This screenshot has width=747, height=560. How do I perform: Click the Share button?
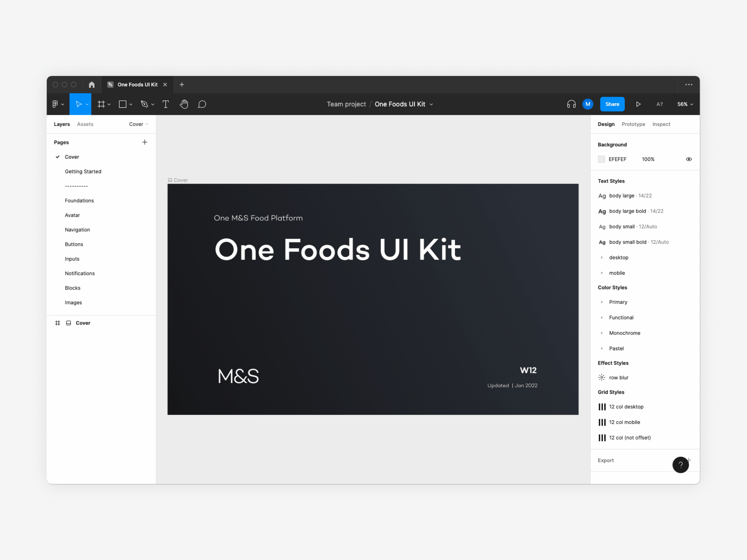click(612, 104)
